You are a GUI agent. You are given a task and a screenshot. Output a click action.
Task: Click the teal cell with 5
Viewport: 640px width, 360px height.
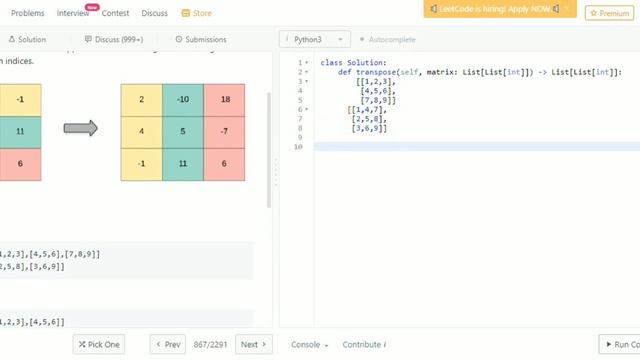(183, 132)
